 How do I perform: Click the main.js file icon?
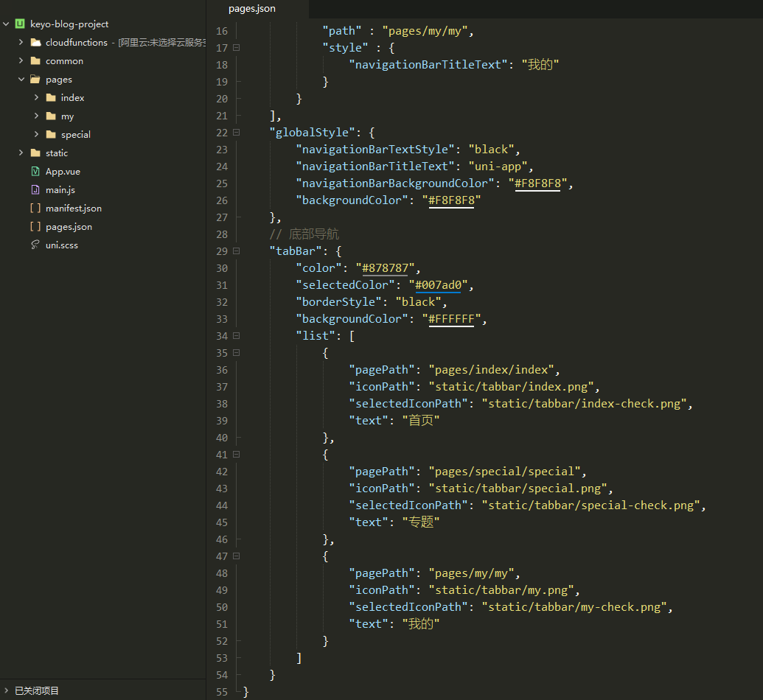click(x=35, y=190)
